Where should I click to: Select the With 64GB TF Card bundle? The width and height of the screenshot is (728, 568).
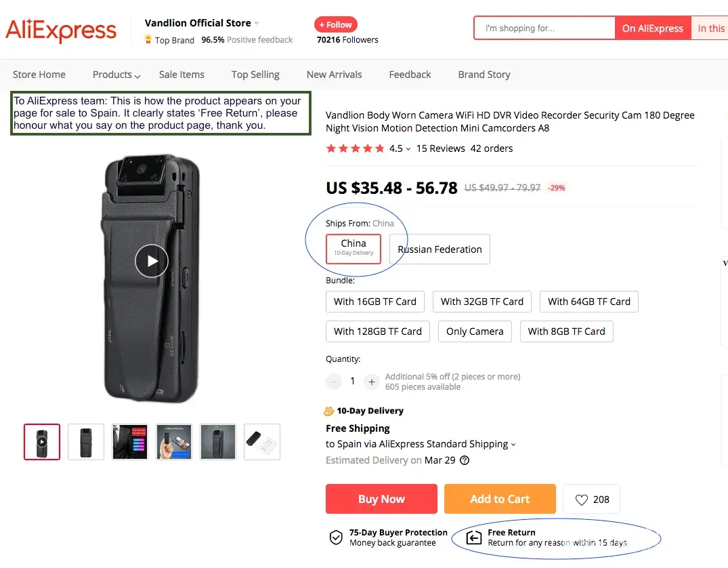click(588, 302)
